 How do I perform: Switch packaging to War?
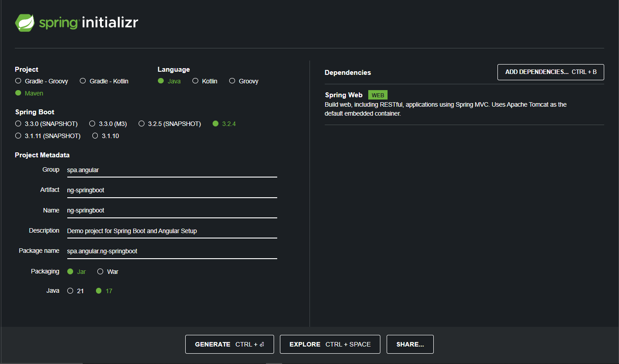(100, 272)
